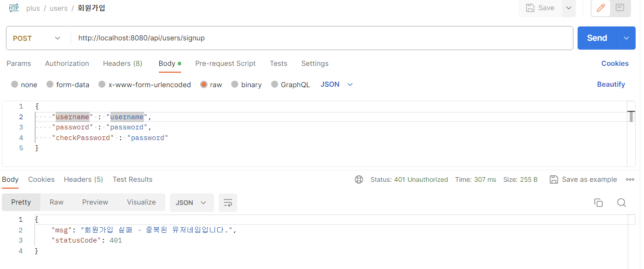Open the Headers (8) request tab
The width and height of the screenshot is (644, 269).
(123, 64)
